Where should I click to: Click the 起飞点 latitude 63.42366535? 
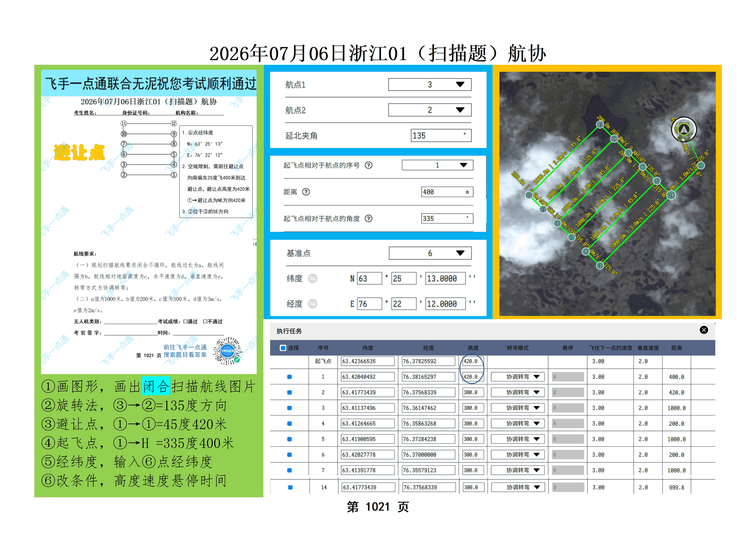[368, 361]
